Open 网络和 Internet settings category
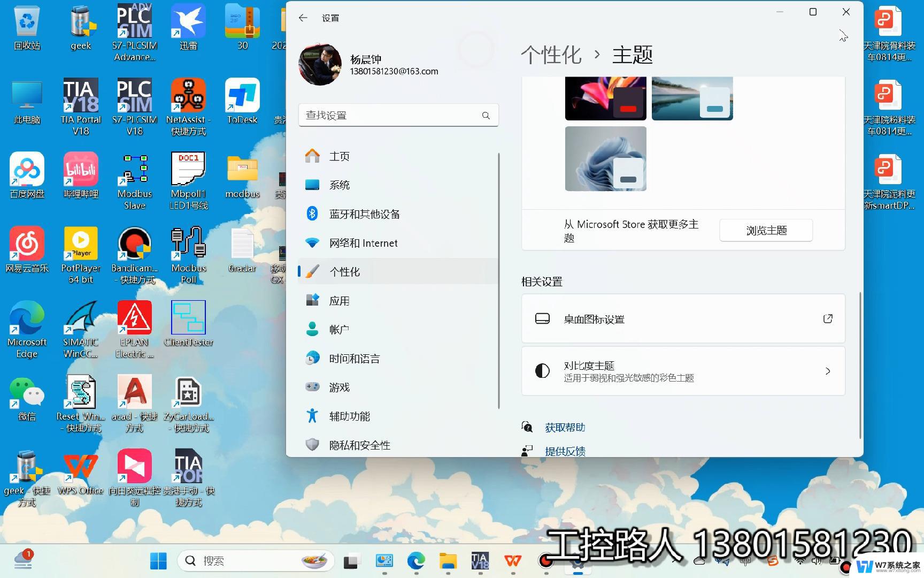 click(398, 243)
